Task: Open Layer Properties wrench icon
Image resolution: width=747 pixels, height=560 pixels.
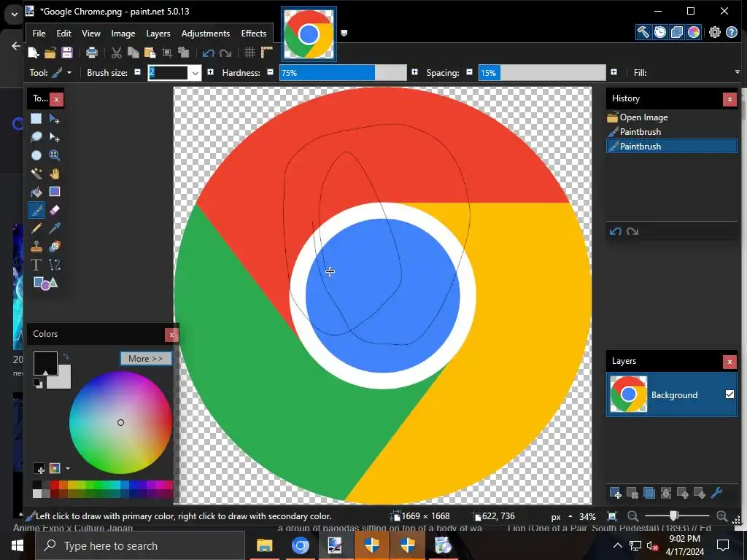Action: click(716, 494)
